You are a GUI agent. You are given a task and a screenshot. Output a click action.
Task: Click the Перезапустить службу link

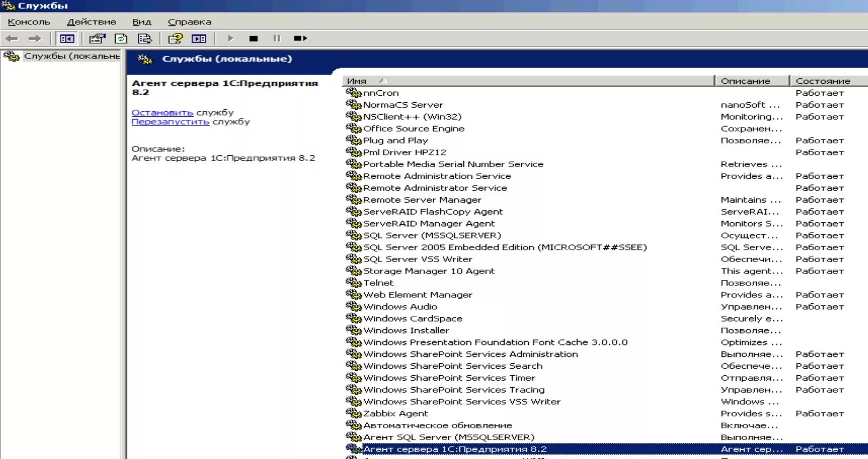(171, 122)
